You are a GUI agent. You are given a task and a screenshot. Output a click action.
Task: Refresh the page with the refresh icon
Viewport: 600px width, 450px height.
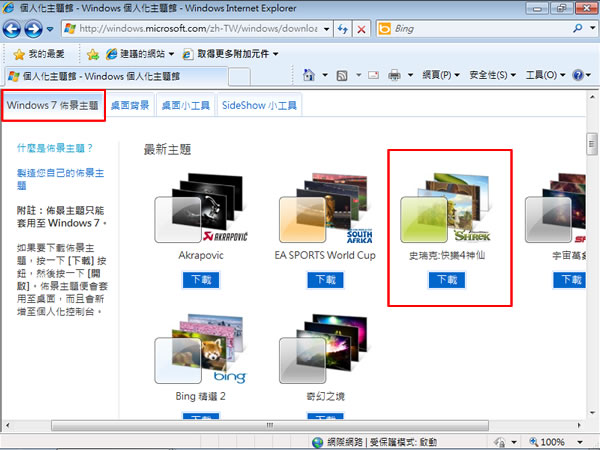tap(342, 29)
